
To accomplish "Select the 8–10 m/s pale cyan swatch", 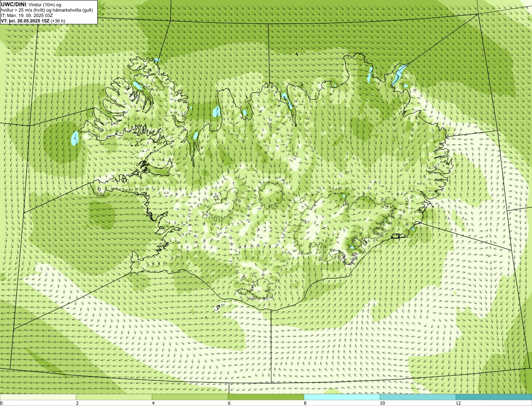I will click(342, 397).
